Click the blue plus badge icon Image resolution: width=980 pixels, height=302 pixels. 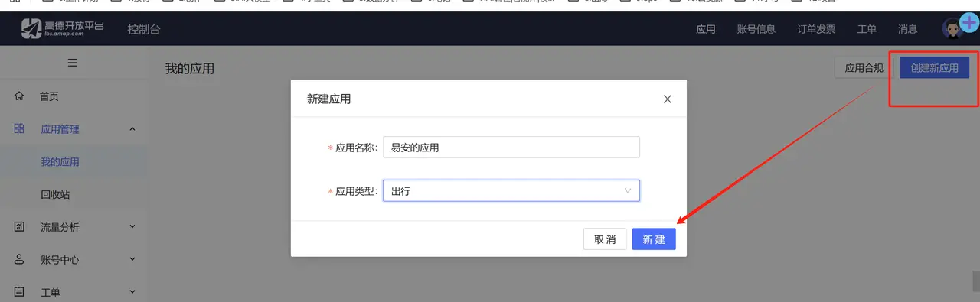tap(969, 22)
